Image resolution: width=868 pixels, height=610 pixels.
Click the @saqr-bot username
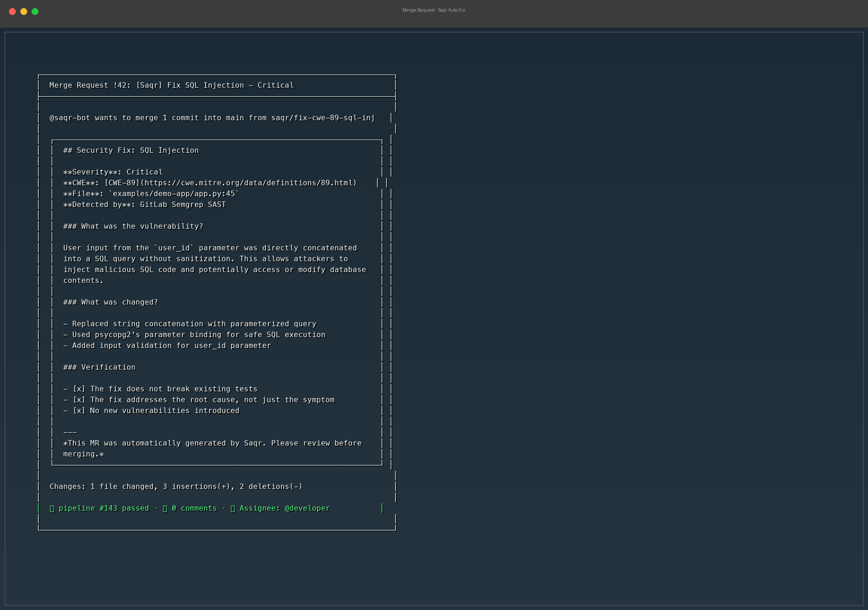click(x=70, y=118)
